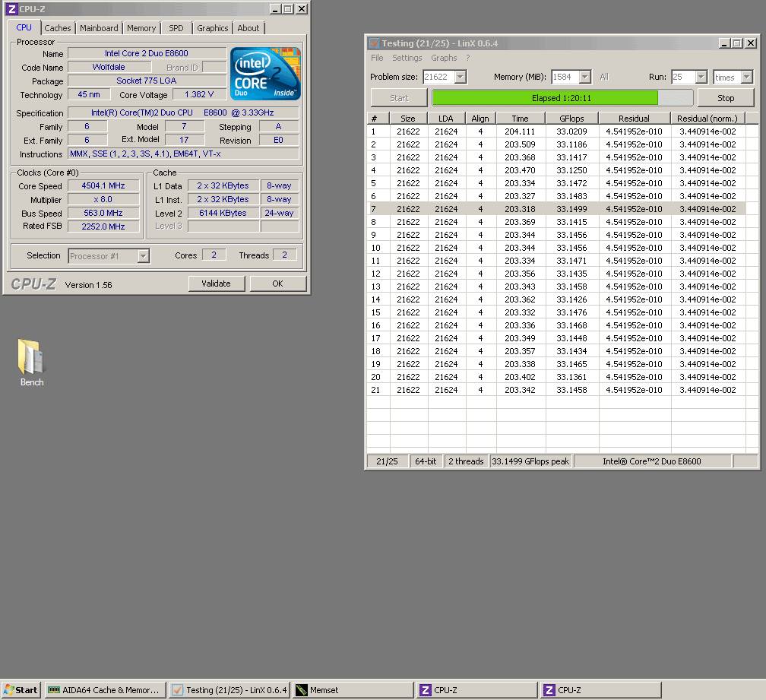The width and height of the screenshot is (766, 700).
Task: Click the Residual (norm.) column header
Action: click(x=707, y=119)
